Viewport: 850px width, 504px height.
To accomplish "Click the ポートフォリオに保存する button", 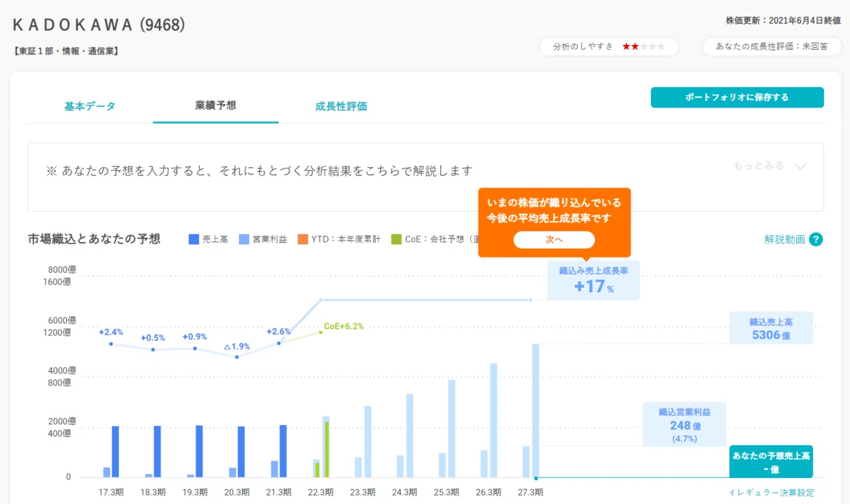I will (737, 97).
